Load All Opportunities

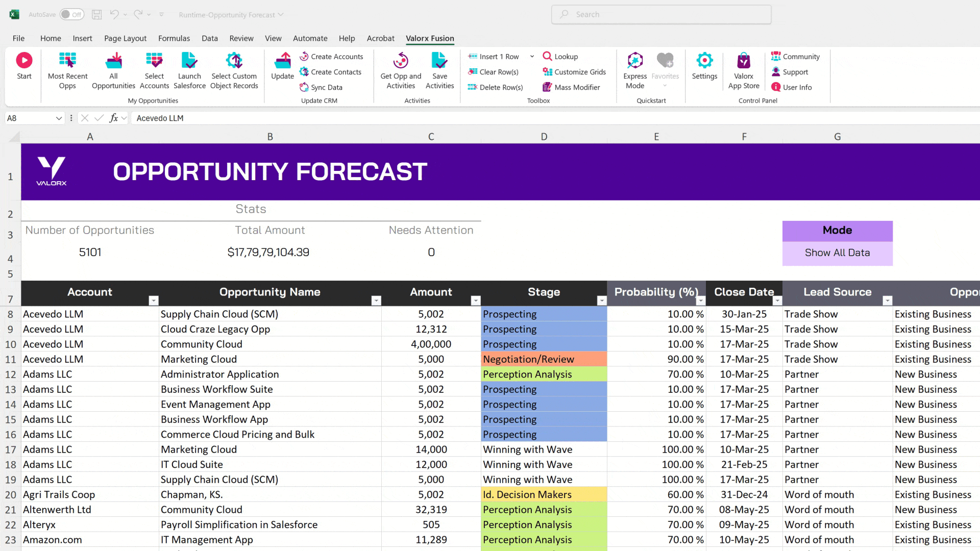pos(113,61)
